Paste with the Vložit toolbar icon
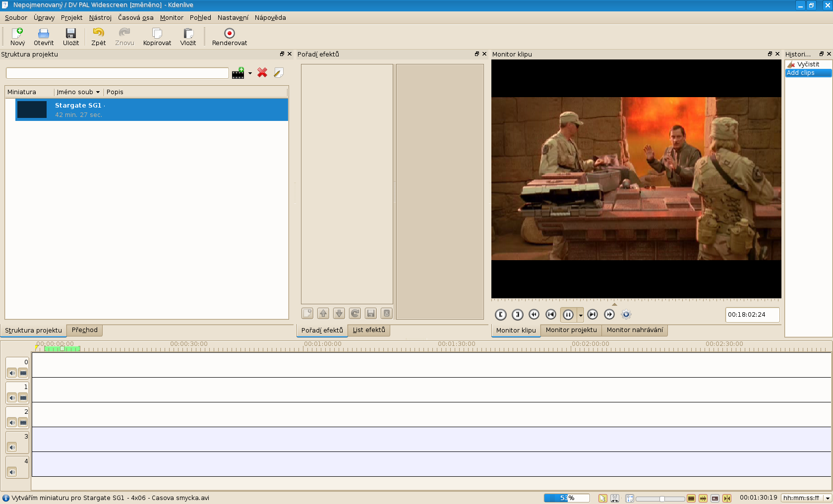Screen dimensions: 833x504 click(x=188, y=37)
